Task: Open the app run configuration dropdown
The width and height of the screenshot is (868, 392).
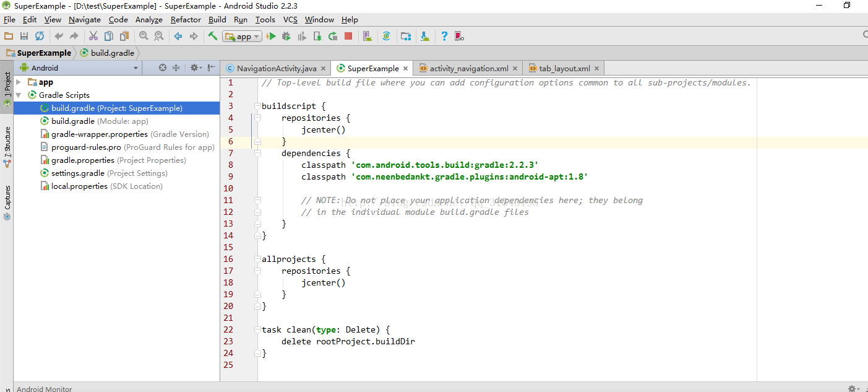Action: coord(243,37)
